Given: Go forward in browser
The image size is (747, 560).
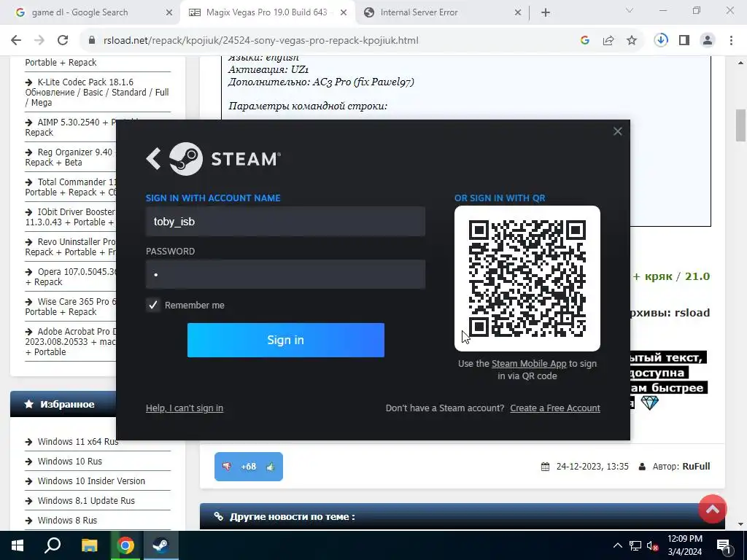Looking at the screenshot, I should pos(39,41).
